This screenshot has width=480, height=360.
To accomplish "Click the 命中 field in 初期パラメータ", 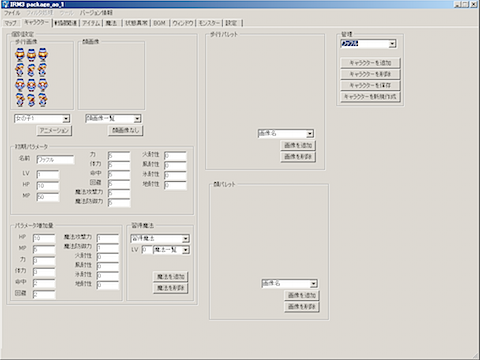I will [x=119, y=175].
